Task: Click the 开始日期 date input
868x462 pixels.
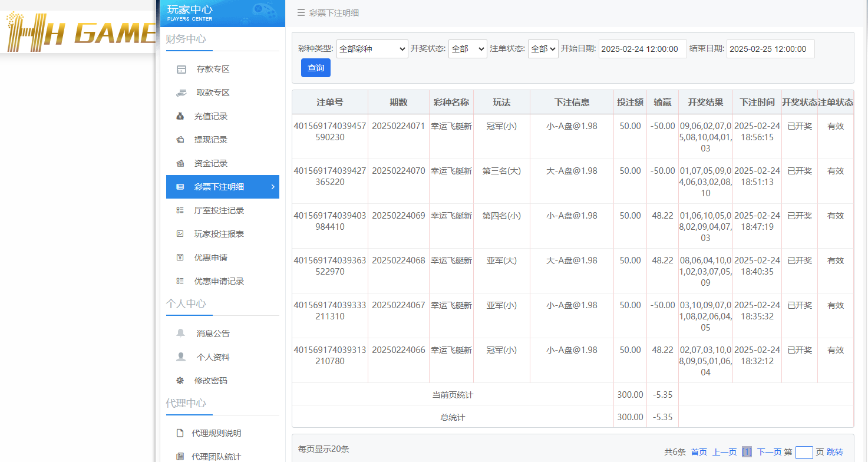Action: point(642,49)
